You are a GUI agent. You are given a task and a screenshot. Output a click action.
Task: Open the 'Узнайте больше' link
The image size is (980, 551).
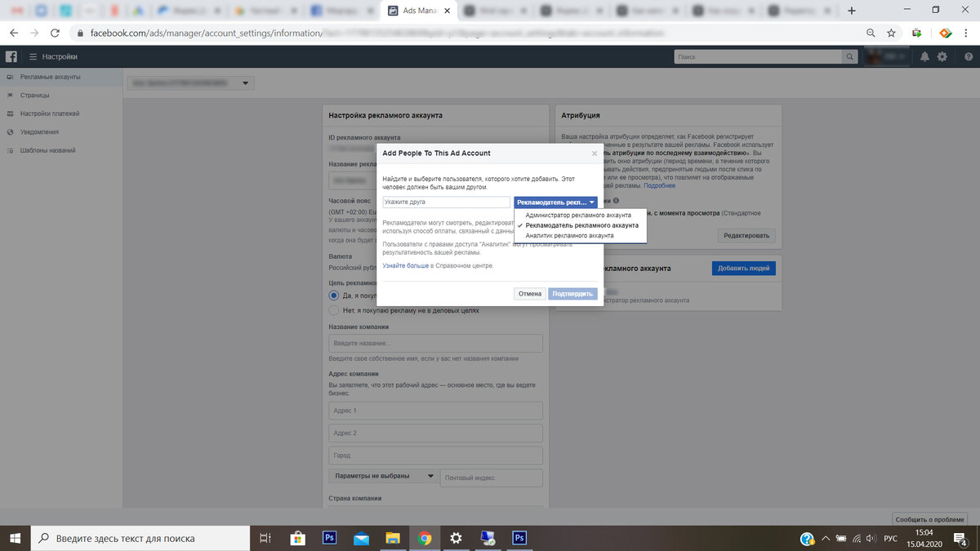[406, 265]
